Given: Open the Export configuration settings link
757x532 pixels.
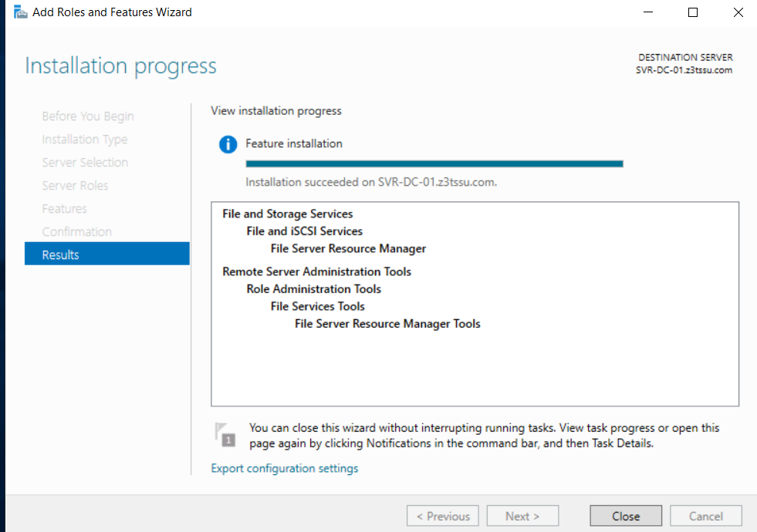Looking at the screenshot, I should pyautogui.click(x=284, y=468).
